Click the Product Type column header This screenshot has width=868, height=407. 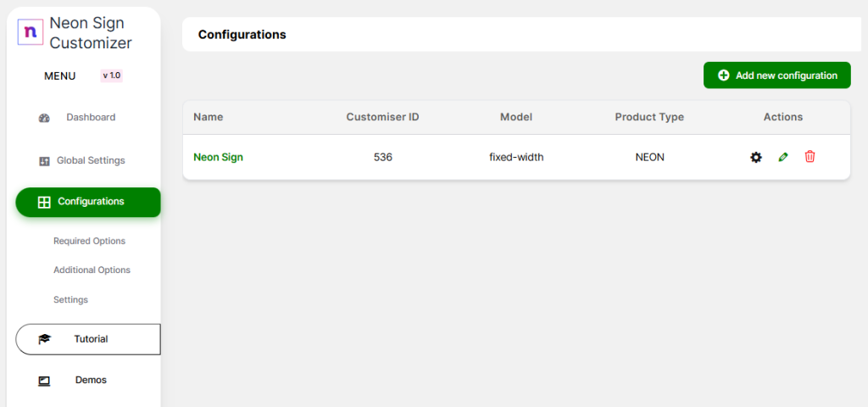click(x=649, y=117)
